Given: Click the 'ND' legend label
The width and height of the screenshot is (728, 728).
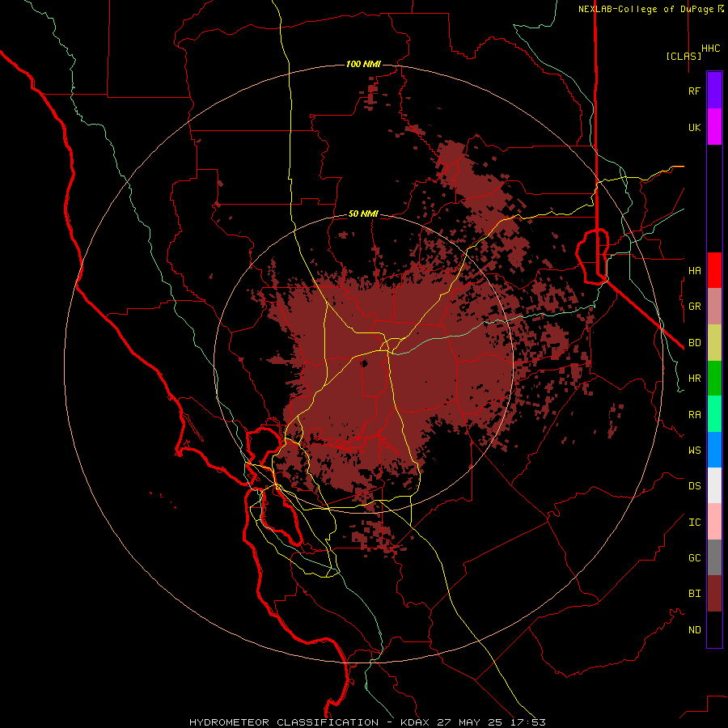Looking at the screenshot, I should 694,630.
